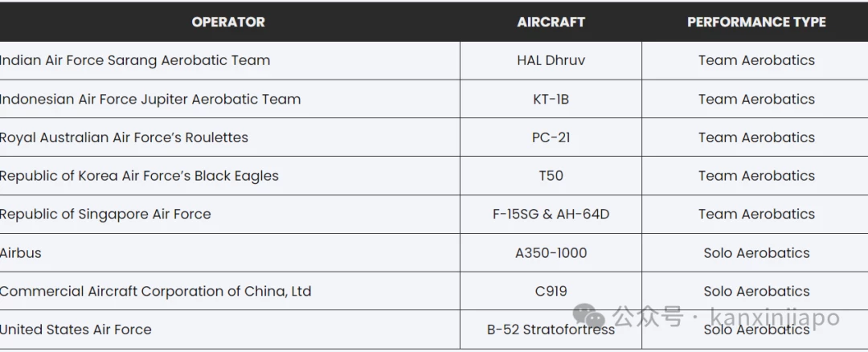
Task: Click the KT-1B aircraft cell
Action: [x=551, y=99]
